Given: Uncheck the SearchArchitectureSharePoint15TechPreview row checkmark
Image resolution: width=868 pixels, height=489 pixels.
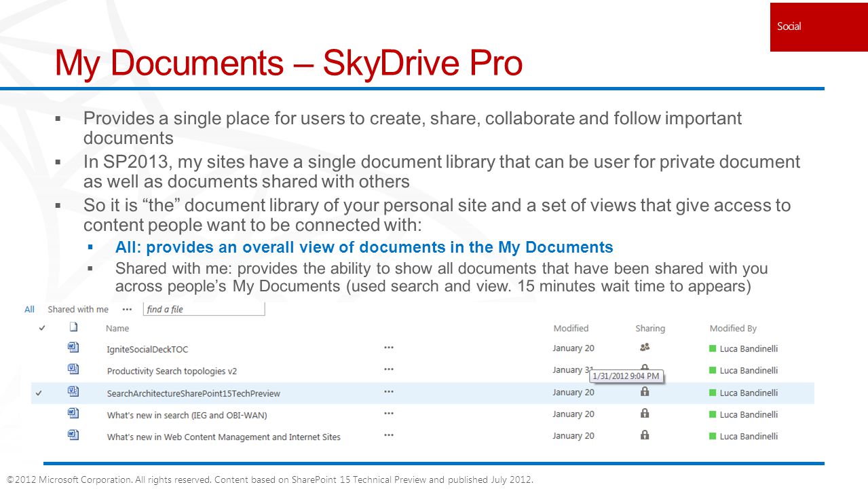Looking at the screenshot, I should pos(39,393).
